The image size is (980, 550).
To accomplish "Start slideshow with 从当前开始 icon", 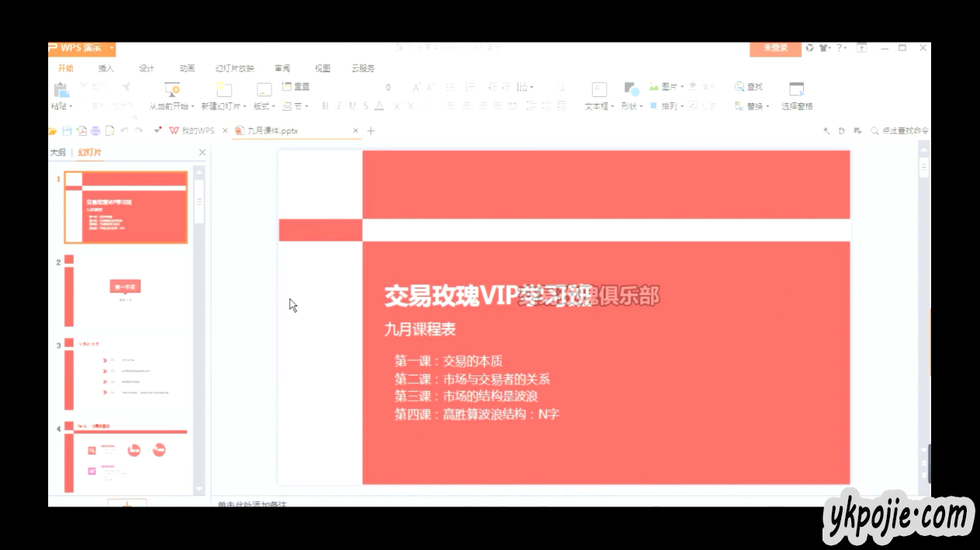I will pyautogui.click(x=172, y=89).
